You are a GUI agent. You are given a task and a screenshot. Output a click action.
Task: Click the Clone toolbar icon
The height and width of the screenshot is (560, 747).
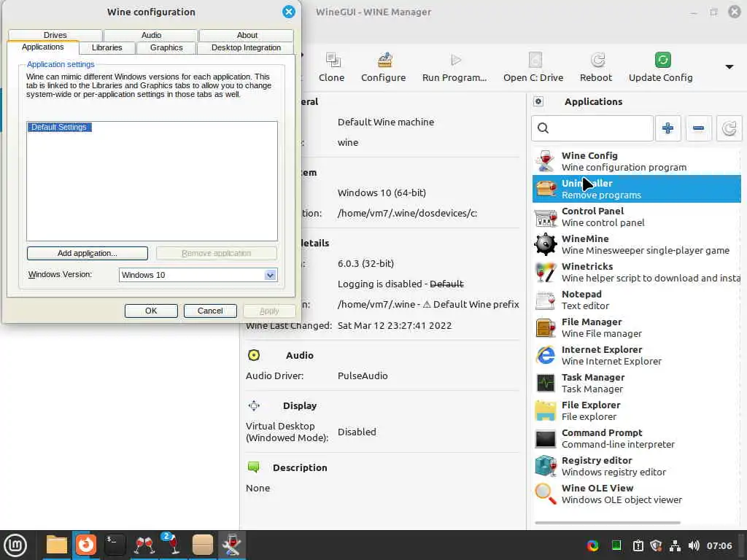pos(333,60)
